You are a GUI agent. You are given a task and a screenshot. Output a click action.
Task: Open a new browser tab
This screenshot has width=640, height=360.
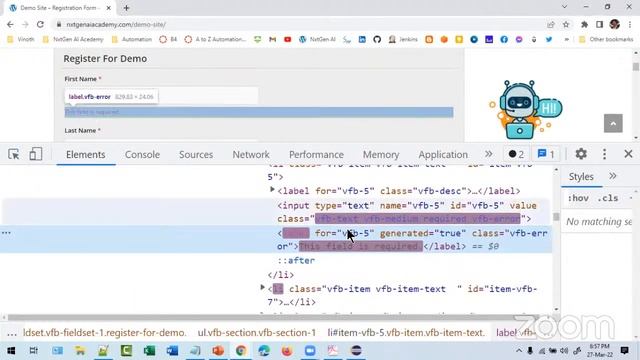127,8
